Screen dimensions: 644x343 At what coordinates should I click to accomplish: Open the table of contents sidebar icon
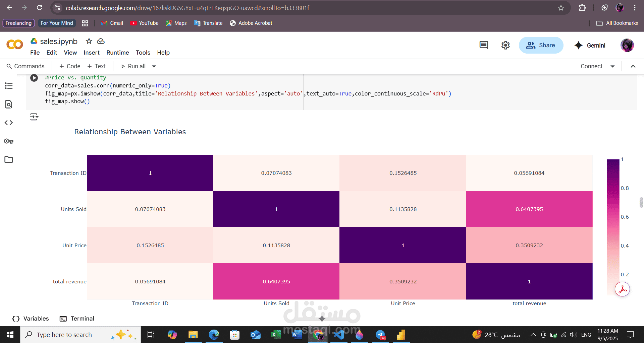[9, 86]
